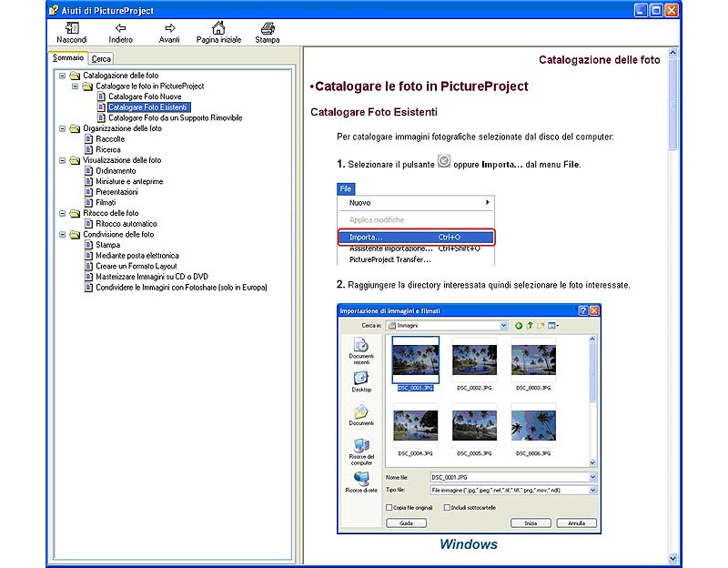
Task: Click Risorse di rete icon
Action: tap(361, 479)
